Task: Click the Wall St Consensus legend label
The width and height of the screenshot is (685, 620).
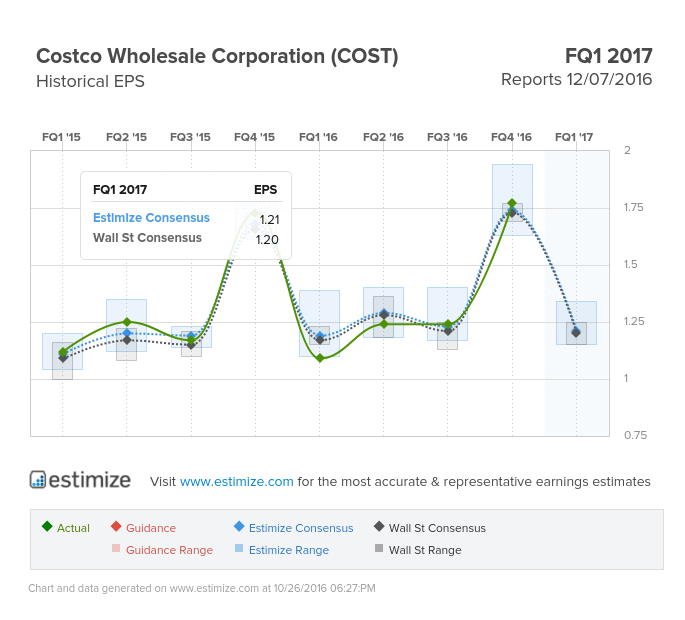Action: point(437,528)
